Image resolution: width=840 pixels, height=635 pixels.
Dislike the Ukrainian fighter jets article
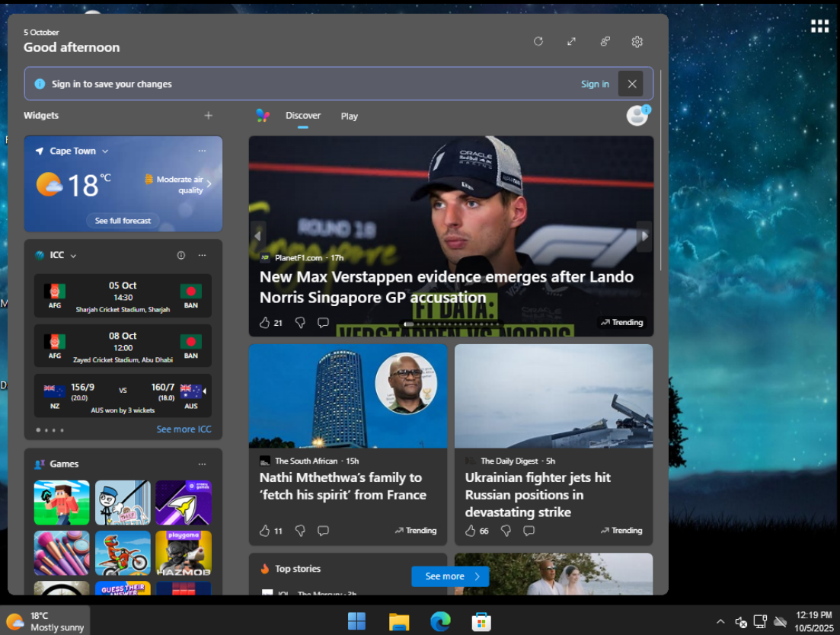click(506, 531)
